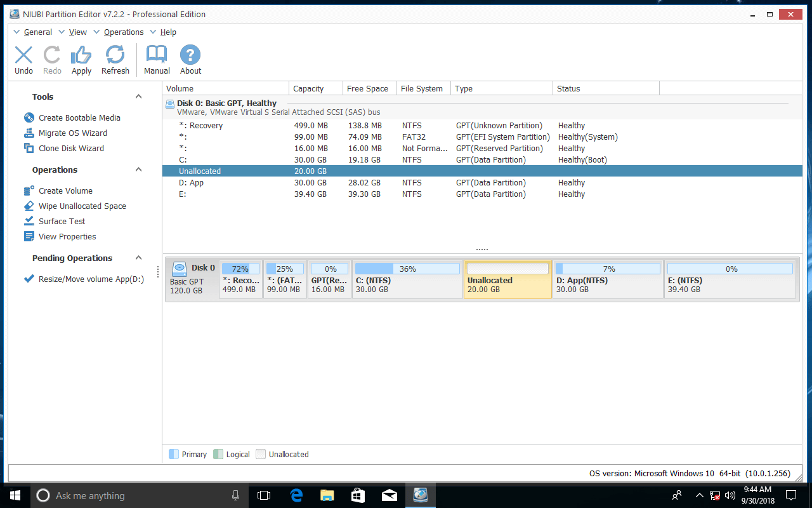Select E: (NTFS) block in disk map

730,279
